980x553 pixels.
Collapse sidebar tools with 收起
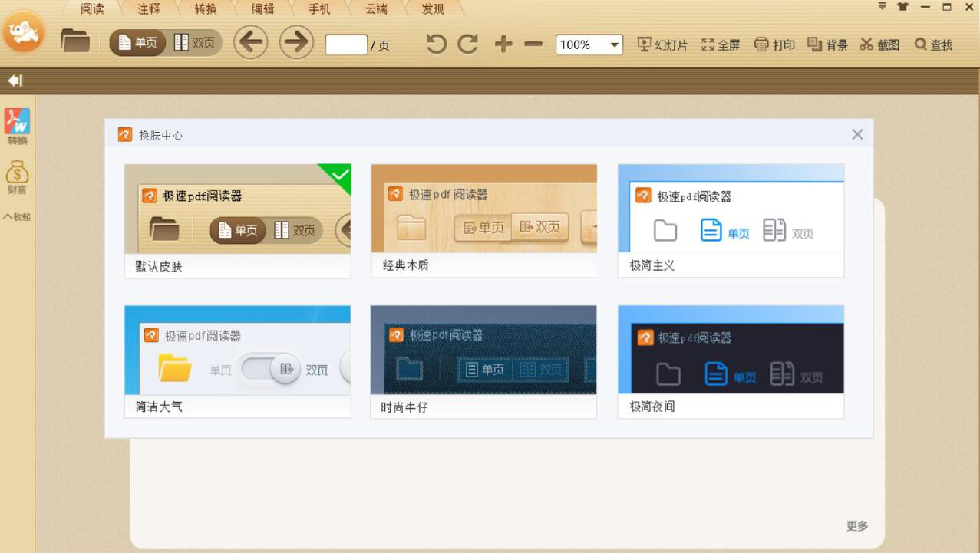[17, 216]
